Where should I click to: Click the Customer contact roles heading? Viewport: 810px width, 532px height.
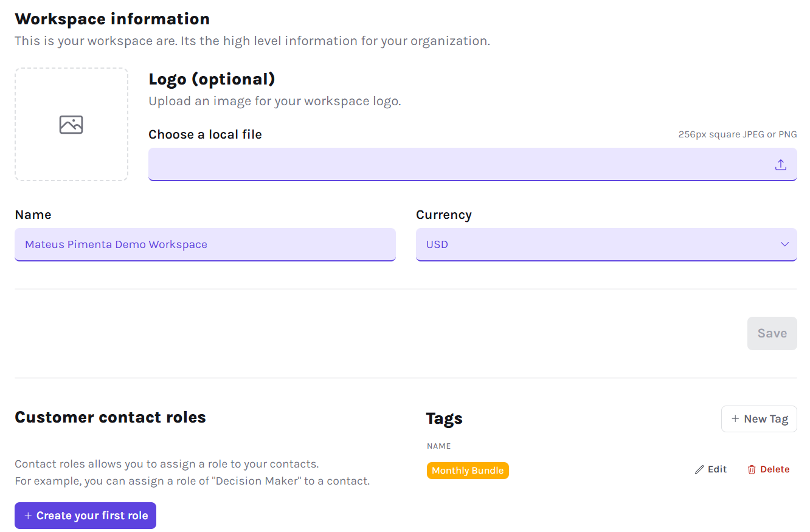[110, 417]
